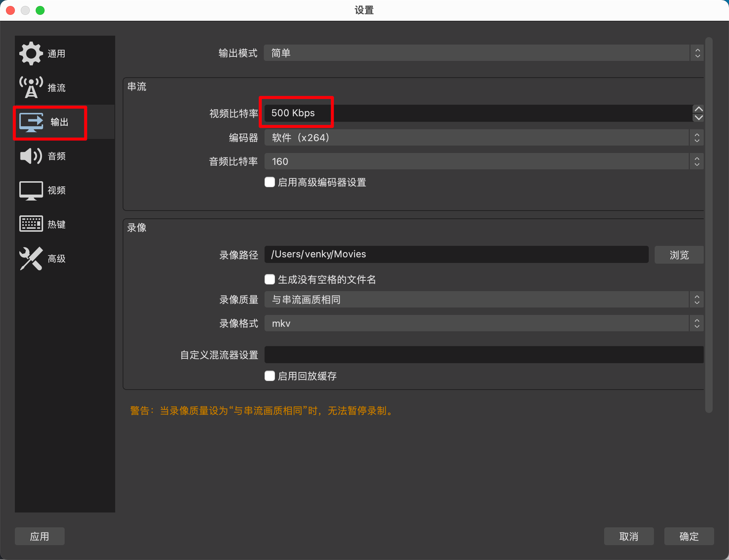This screenshot has width=729, height=560.
Task: Expand the 编码器 x264 dropdown
Action: click(483, 138)
